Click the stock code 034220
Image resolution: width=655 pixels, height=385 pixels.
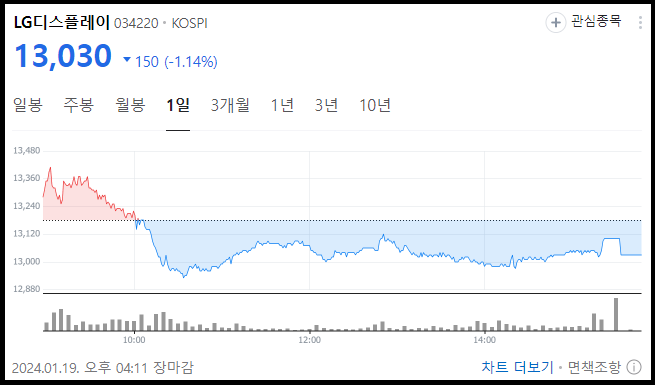tap(136, 23)
